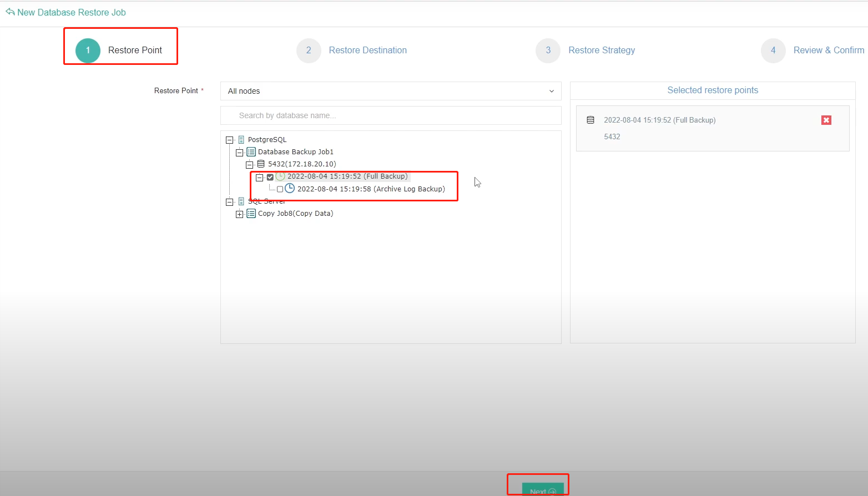The height and width of the screenshot is (496, 868).
Task: Click the 5432 text under selected restore point
Action: pos(612,136)
